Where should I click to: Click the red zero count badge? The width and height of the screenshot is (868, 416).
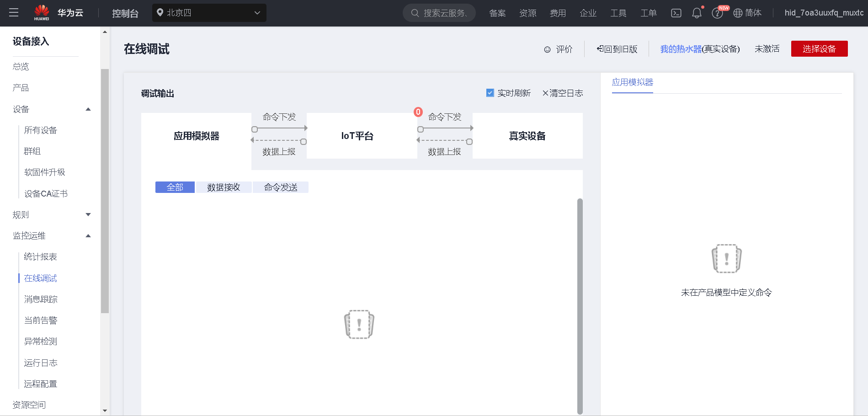coord(418,112)
